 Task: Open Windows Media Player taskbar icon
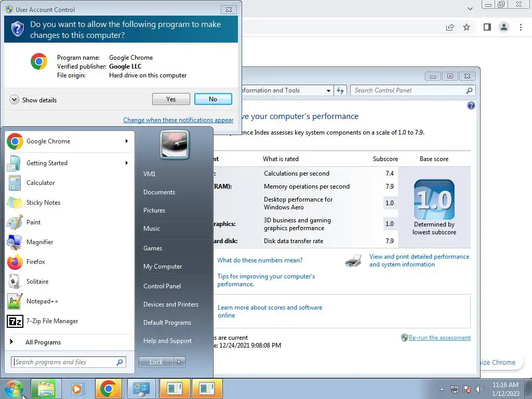[77, 389]
